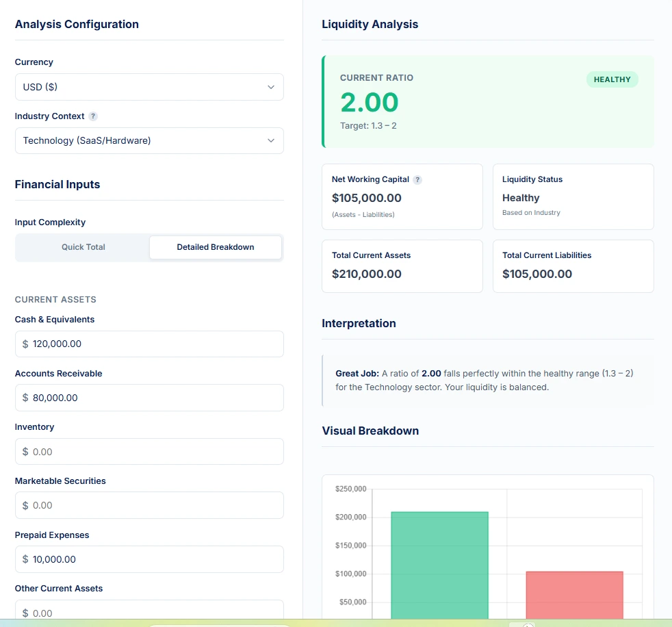Click the Industry Context dropdown chevron
This screenshot has height=627, width=672.
[x=272, y=140]
